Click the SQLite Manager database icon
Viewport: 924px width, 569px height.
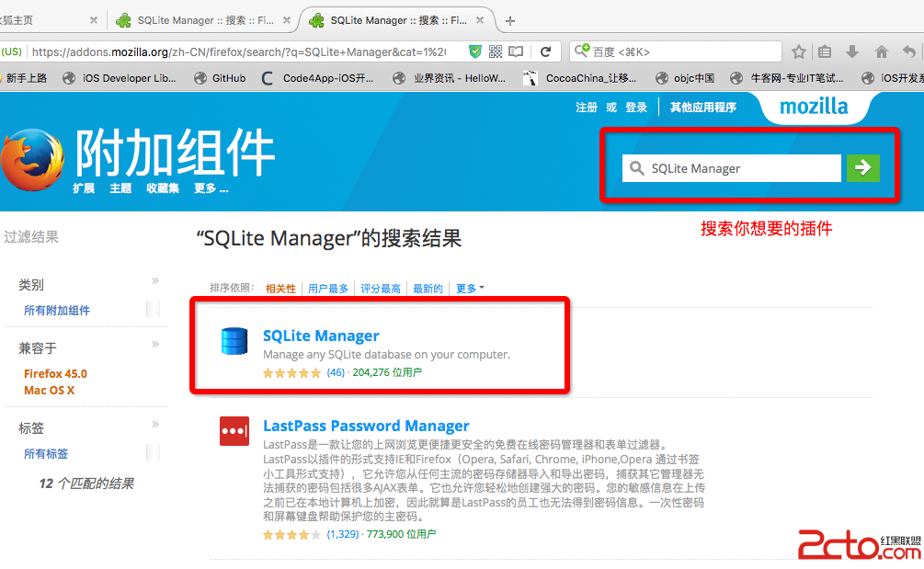[x=234, y=342]
